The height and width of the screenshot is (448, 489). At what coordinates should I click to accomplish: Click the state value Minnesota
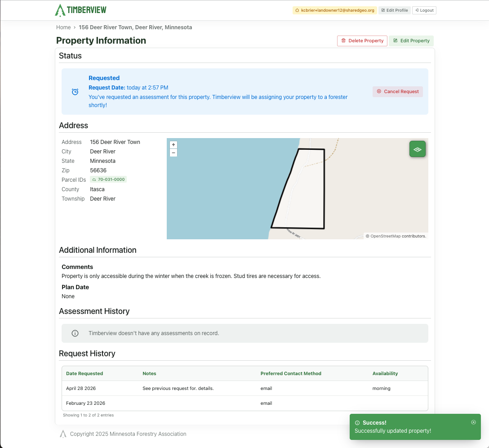102,161
